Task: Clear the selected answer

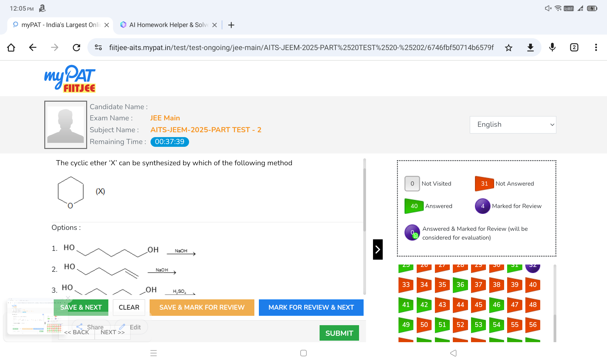Action: (129, 308)
